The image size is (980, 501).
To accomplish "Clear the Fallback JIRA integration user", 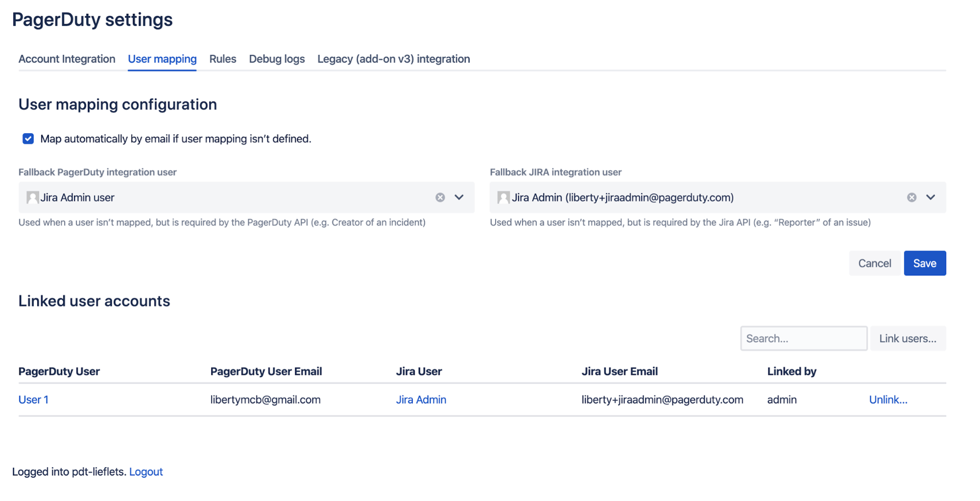I will point(912,198).
